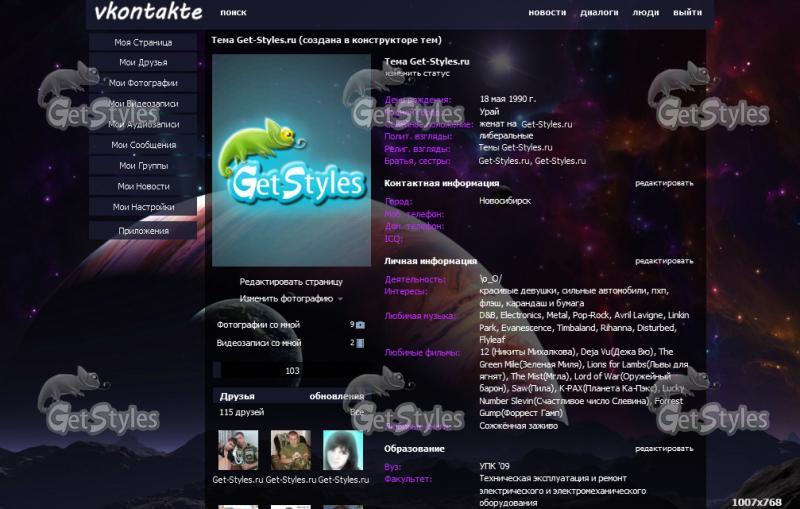Click редактировать beside Контактная информация
Screen dimensions: 800x509
coord(664,183)
